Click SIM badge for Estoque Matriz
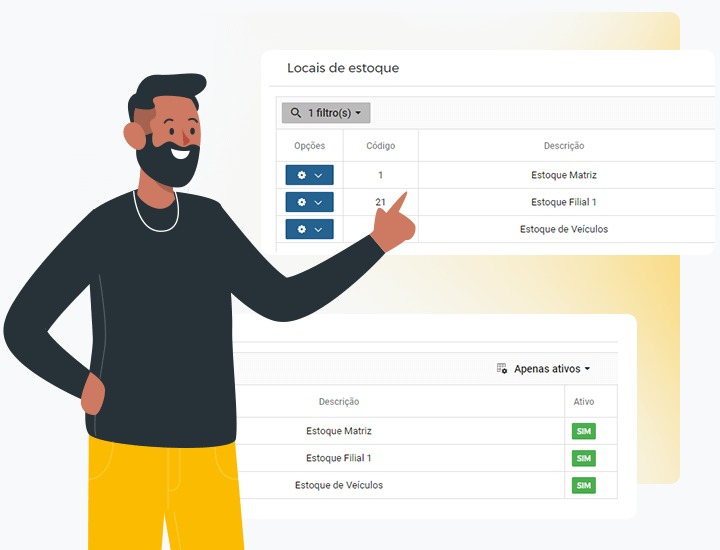This screenshot has width=720, height=550. [584, 431]
